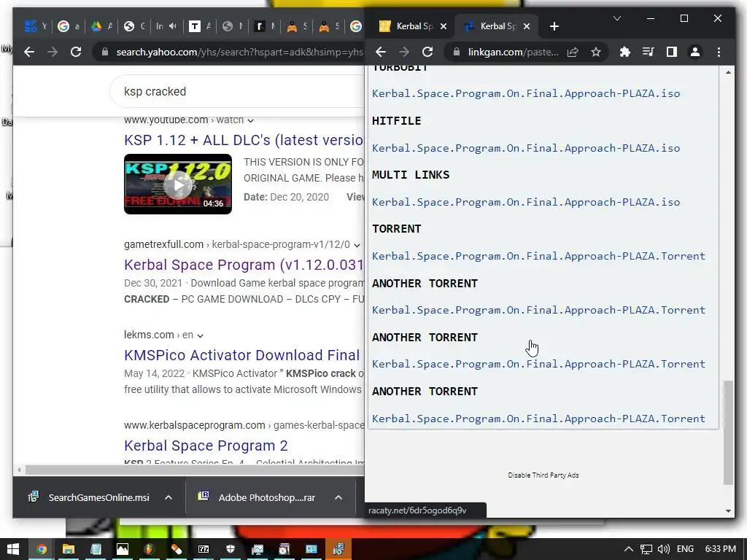747x560 pixels.
Task: Open File Explorer from the taskbar
Action: pos(68,549)
